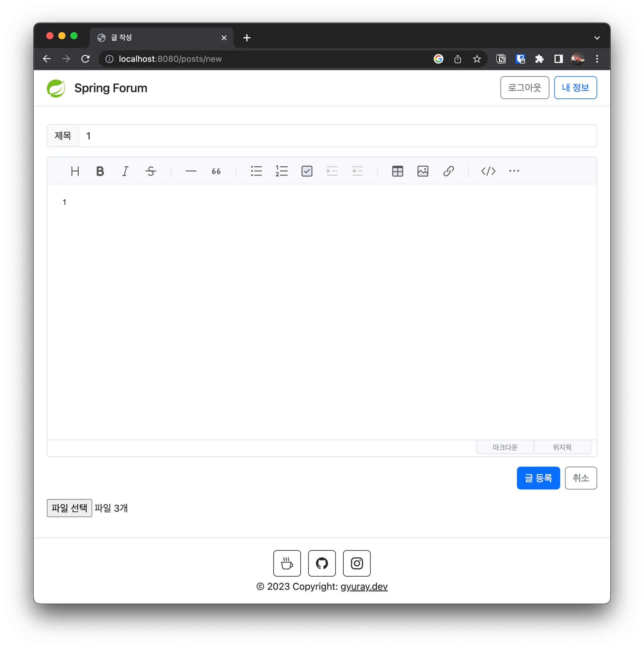Toggle italic text formatting
Screen dimensions: 644x648
coord(125,171)
